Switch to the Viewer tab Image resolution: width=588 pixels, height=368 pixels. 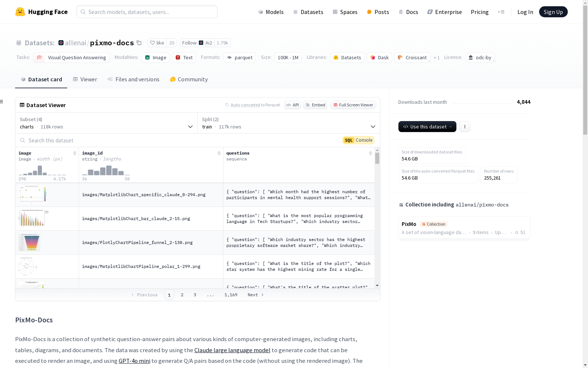pyautogui.click(x=85, y=79)
